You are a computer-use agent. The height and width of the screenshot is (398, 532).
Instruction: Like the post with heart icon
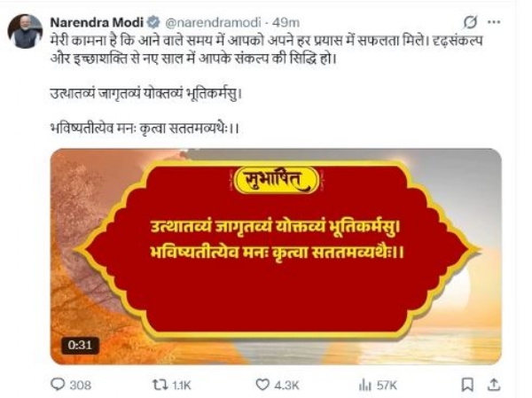coord(262,385)
